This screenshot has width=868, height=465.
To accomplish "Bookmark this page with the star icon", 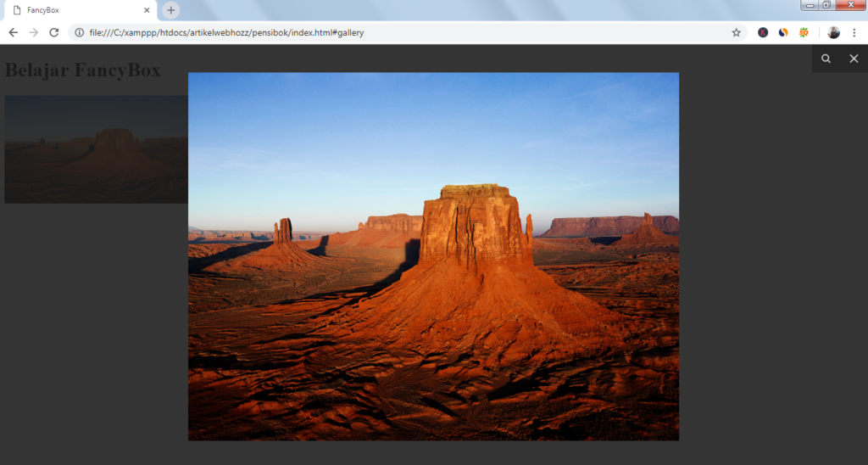I will click(x=736, y=32).
